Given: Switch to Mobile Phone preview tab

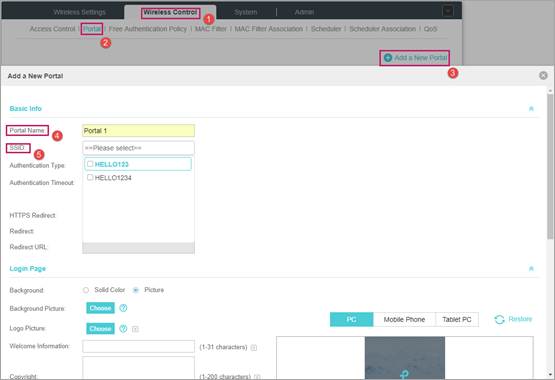Looking at the screenshot, I should [x=404, y=319].
